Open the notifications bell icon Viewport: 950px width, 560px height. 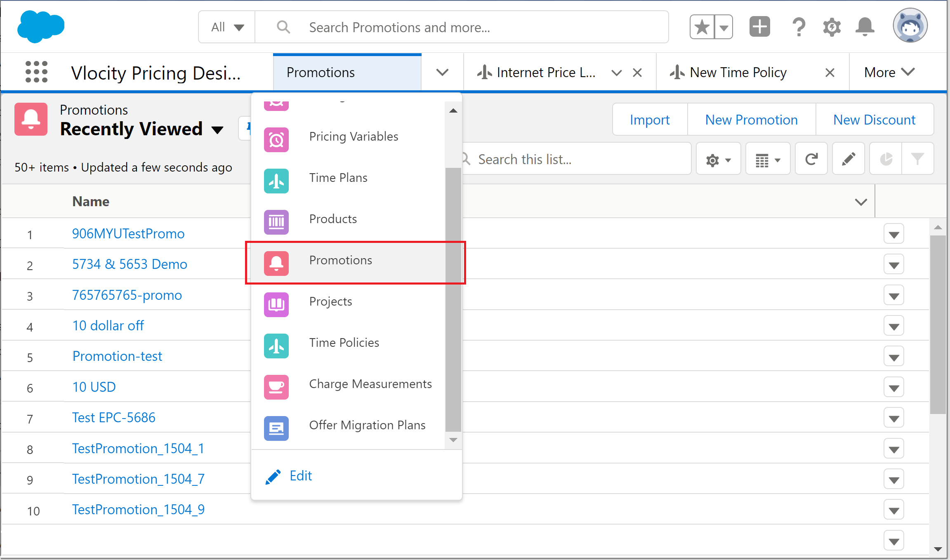click(865, 27)
